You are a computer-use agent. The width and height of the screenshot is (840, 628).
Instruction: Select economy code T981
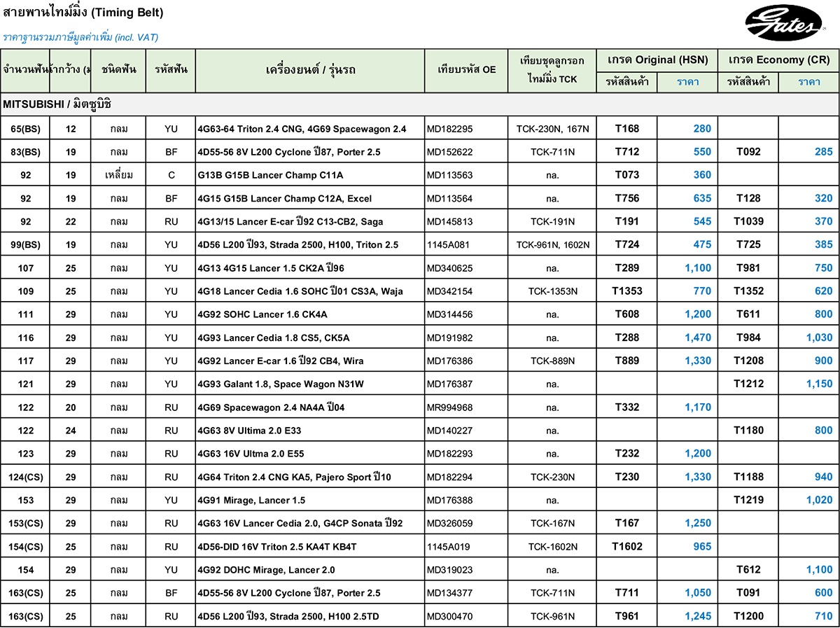748,267
